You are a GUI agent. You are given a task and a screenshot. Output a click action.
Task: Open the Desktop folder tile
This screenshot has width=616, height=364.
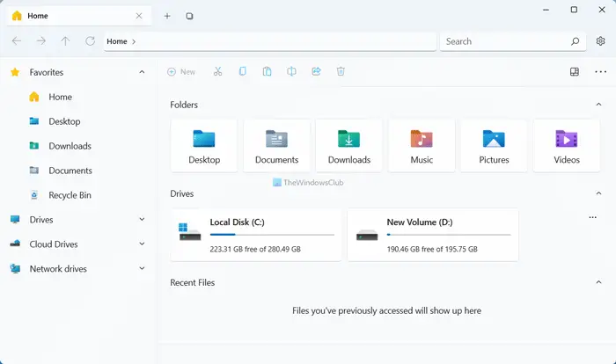pyautogui.click(x=204, y=146)
